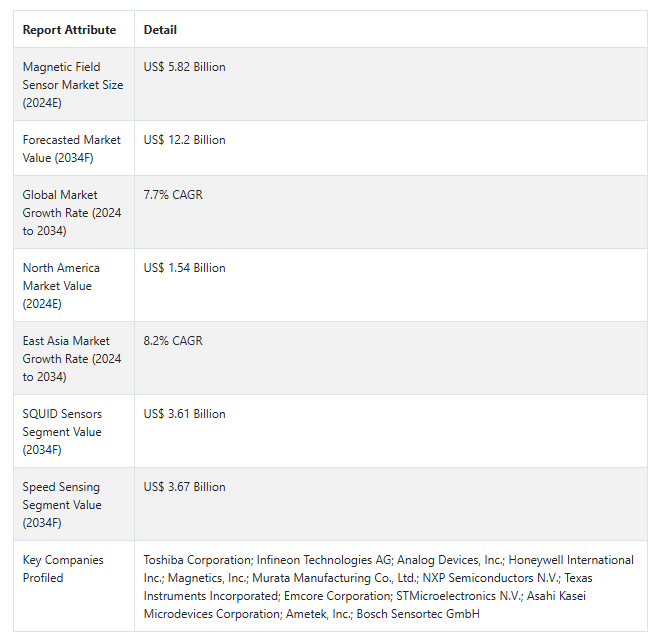
Task: Select the Global Market Growth Rate cell
Action: (72, 213)
